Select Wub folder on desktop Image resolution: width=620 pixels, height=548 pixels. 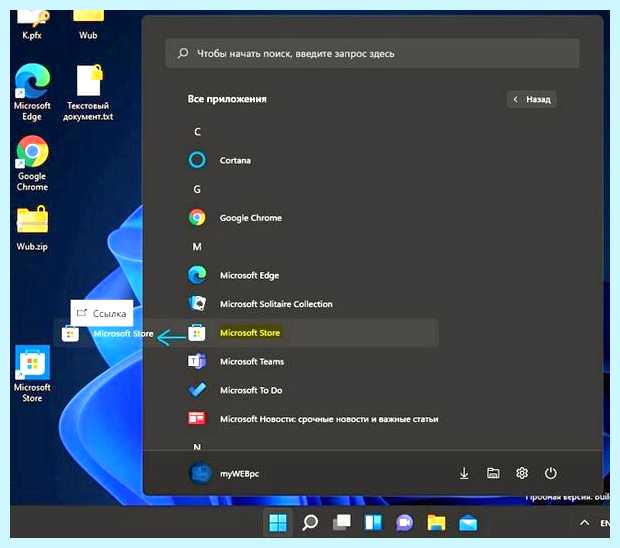[88, 25]
